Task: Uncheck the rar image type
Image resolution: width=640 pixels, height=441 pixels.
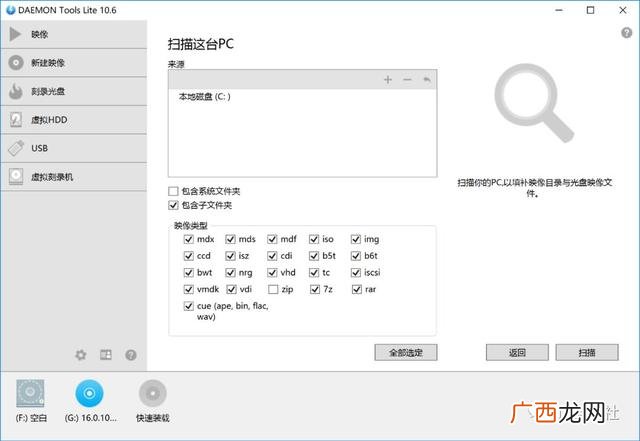Action: [357, 289]
